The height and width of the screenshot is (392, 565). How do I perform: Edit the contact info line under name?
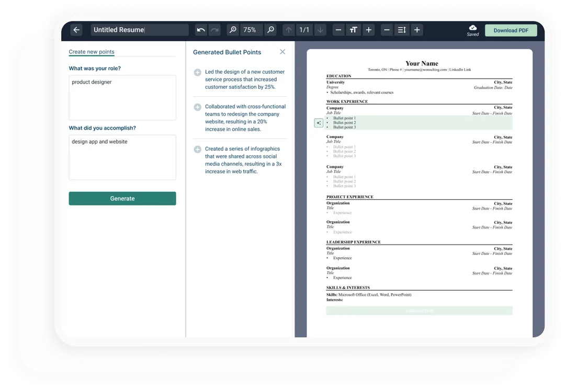coord(419,70)
